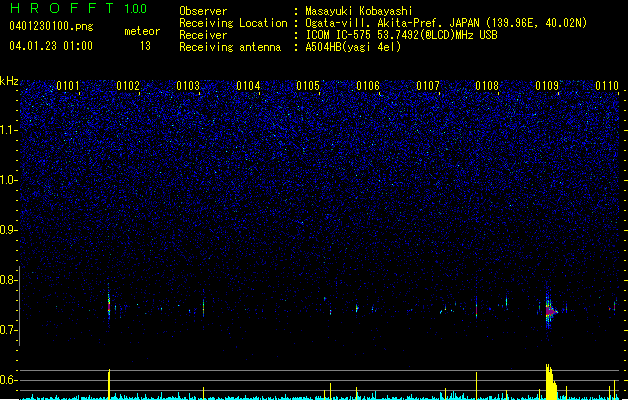The image size is (629, 400).
Task: Click the 0110 time marker
Action: coord(607,86)
